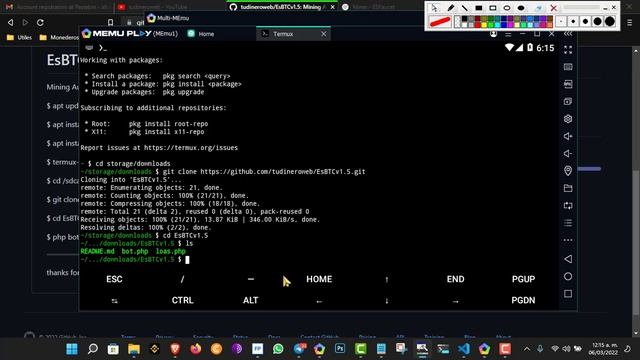This screenshot has width=640, height=360.
Task: Select the outlined ellipse tool
Action: tap(507, 8)
